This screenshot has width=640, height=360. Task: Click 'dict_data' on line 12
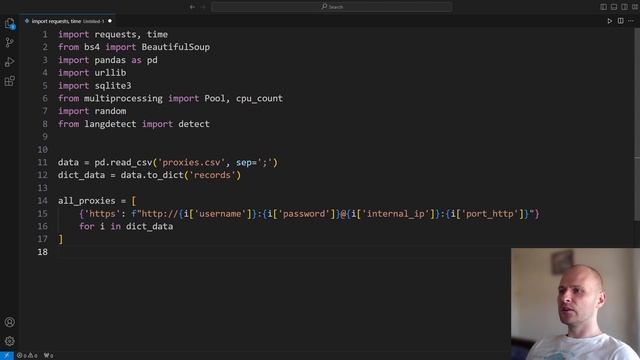click(81, 175)
